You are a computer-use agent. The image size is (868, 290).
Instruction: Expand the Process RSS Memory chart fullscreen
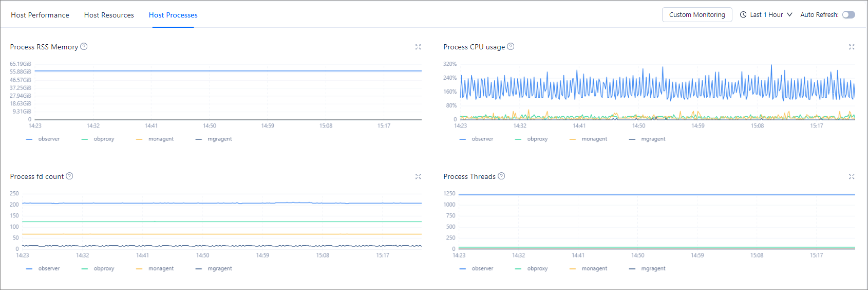[418, 47]
